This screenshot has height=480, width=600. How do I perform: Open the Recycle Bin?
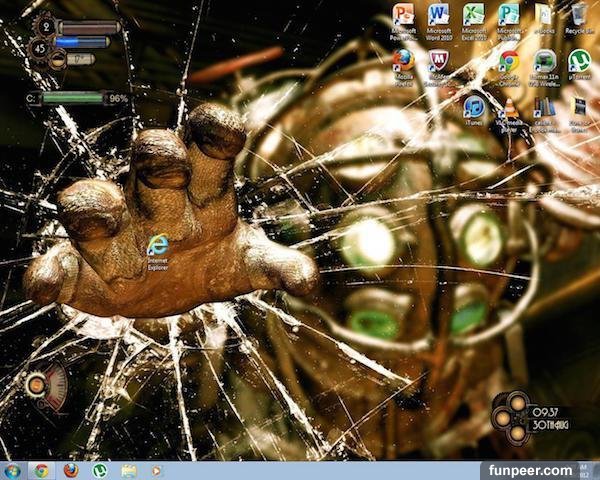click(578, 16)
